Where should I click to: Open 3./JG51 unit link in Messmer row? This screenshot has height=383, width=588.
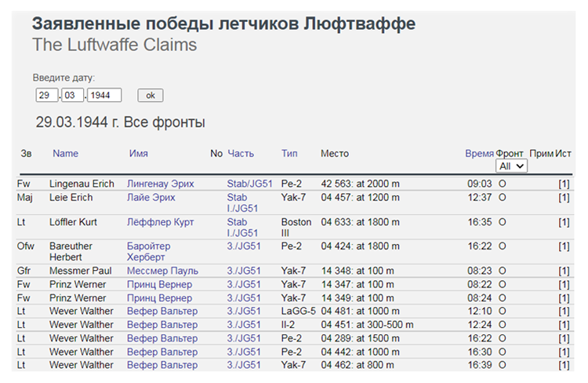coord(244,272)
